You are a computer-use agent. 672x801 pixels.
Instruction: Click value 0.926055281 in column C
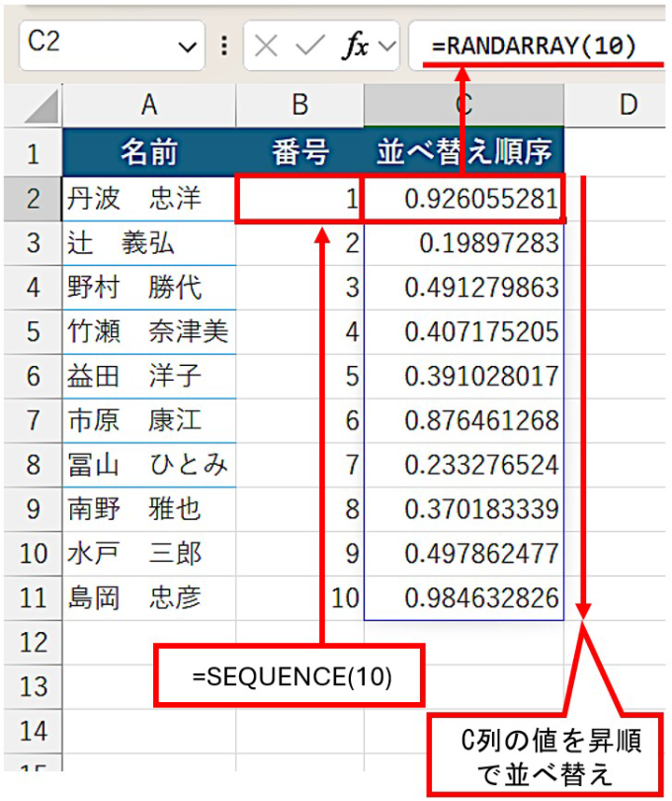(463, 199)
